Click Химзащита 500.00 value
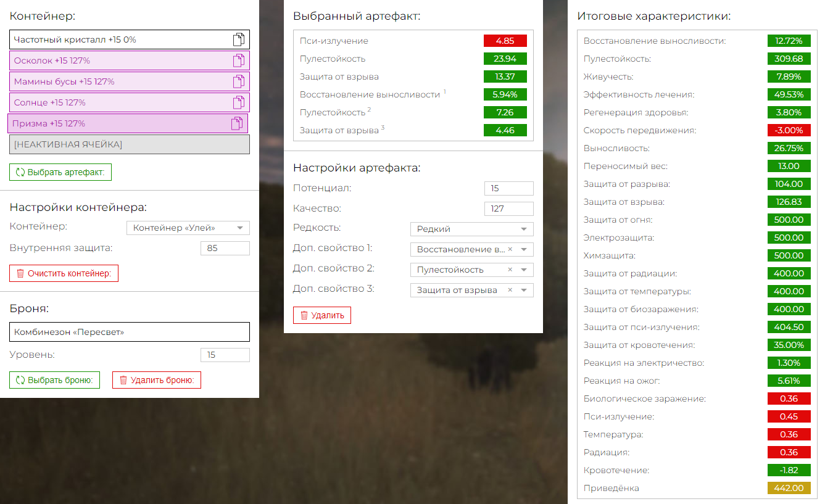The height and width of the screenshot is (504, 825). pos(789,256)
